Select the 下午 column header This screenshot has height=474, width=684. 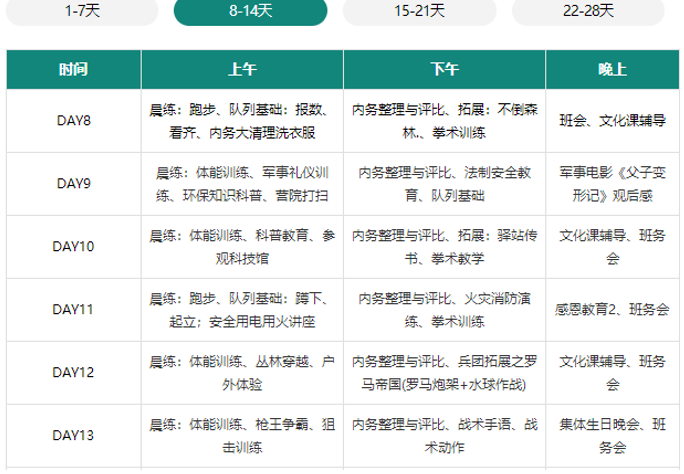445,69
